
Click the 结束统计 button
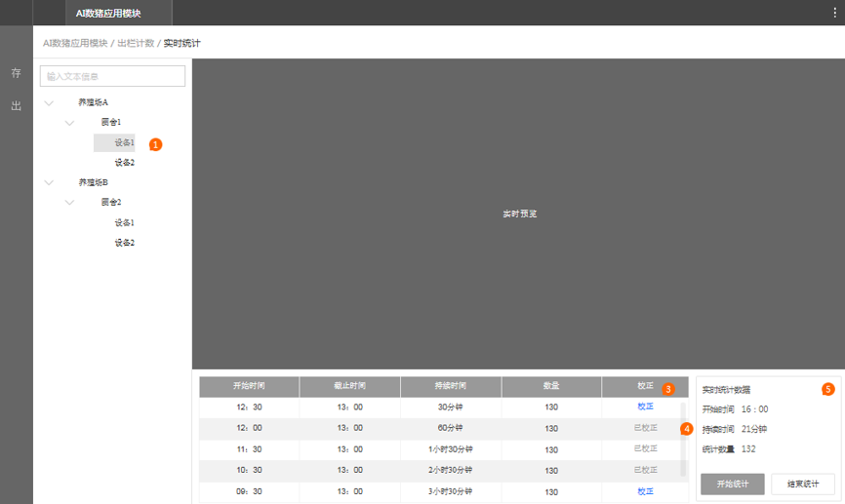coord(802,485)
